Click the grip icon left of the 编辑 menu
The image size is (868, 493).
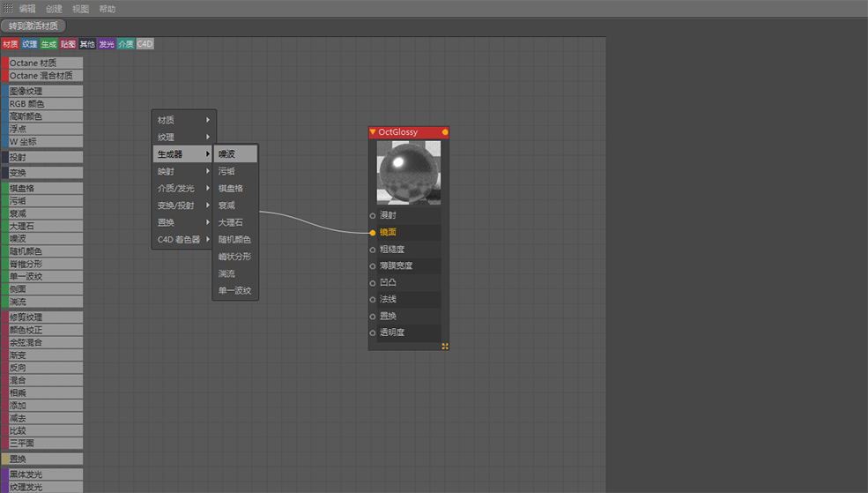coord(7,8)
